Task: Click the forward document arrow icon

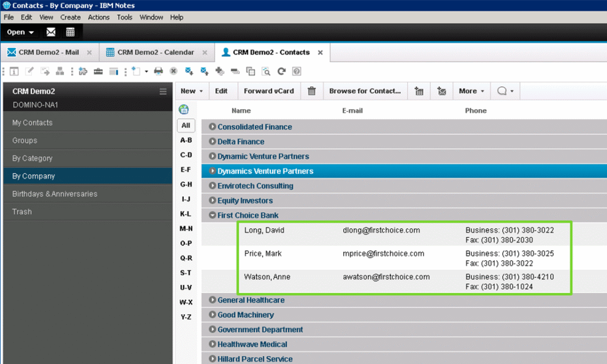Action: (x=45, y=71)
